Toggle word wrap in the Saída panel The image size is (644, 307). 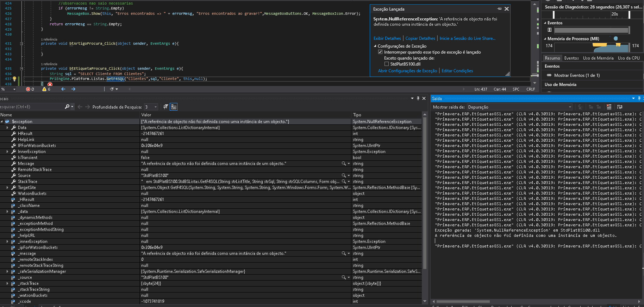pyautogui.click(x=619, y=107)
